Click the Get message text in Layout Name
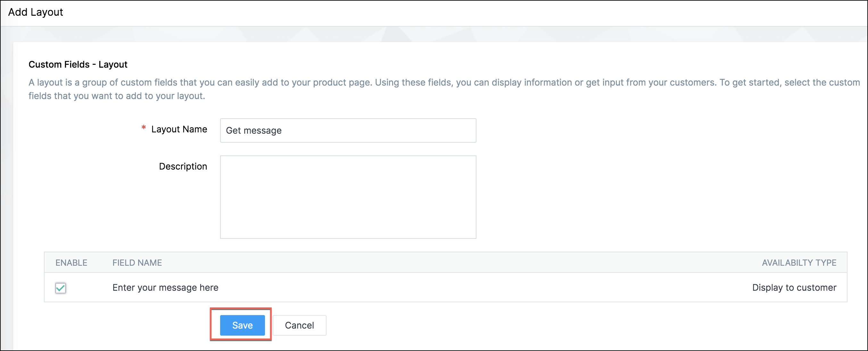868x351 pixels. [253, 130]
